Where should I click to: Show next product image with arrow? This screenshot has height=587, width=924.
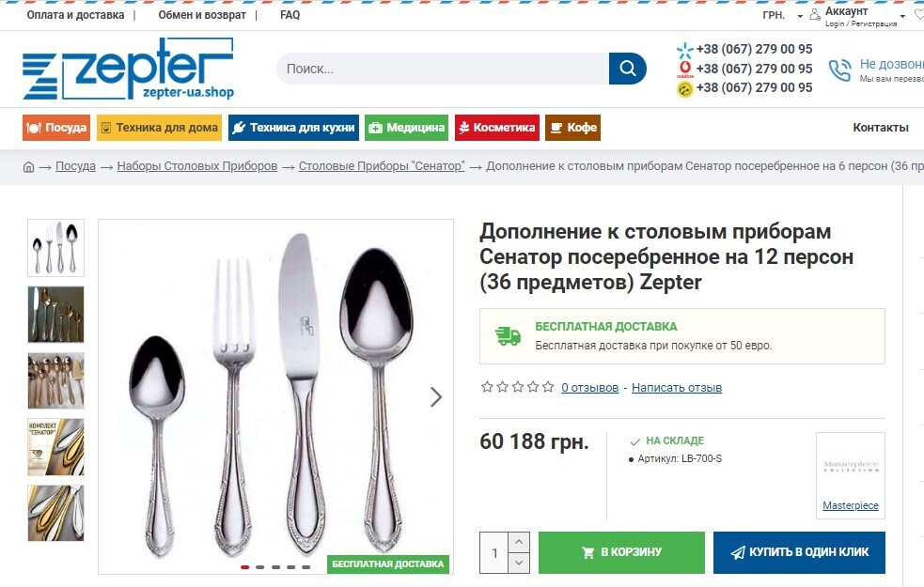[435, 397]
